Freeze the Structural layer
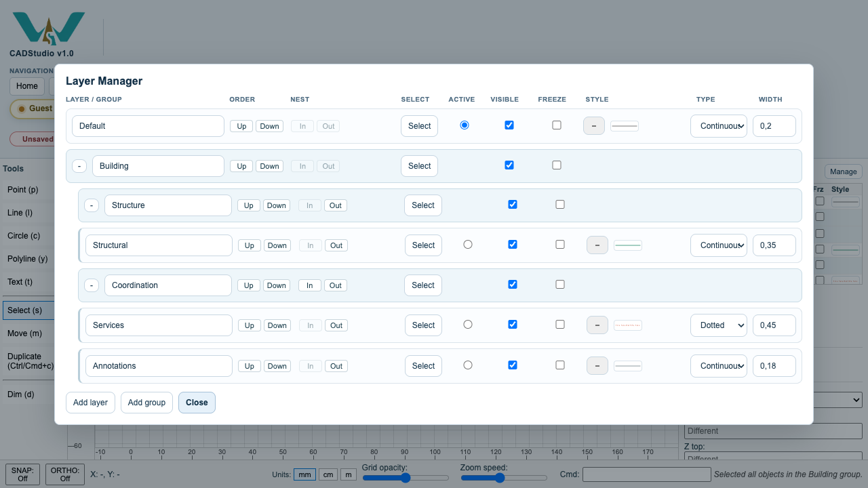Image resolution: width=868 pixels, height=488 pixels. coord(560,245)
